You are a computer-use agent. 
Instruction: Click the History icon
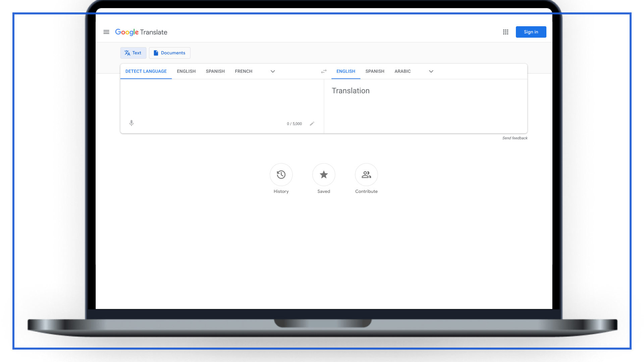coord(281,175)
